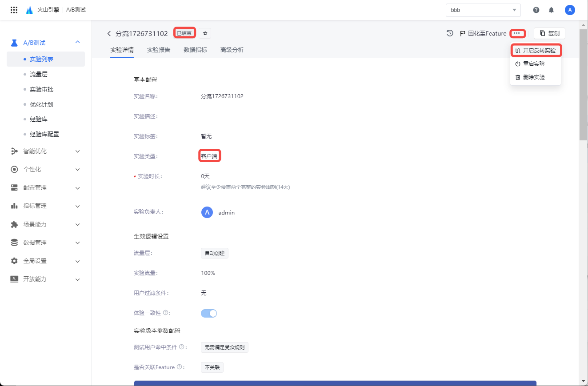
Task: Click the admin owner avatar
Action: (x=207, y=212)
